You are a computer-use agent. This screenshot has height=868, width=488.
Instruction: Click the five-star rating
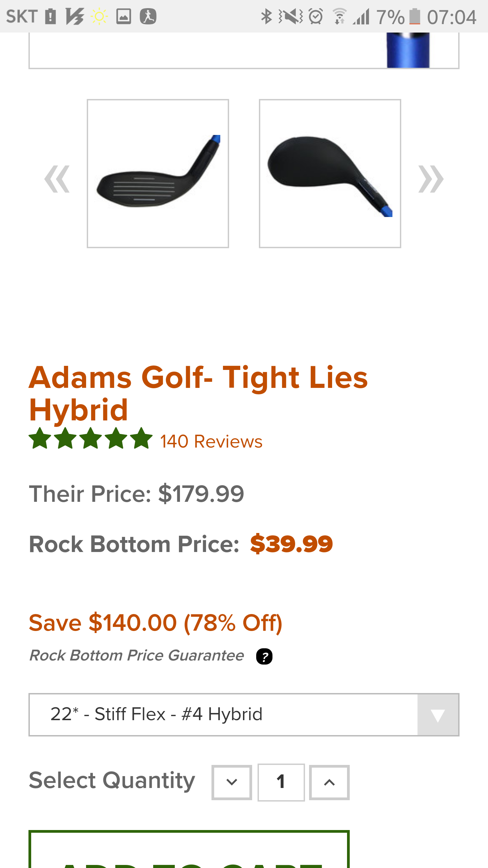(x=90, y=438)
